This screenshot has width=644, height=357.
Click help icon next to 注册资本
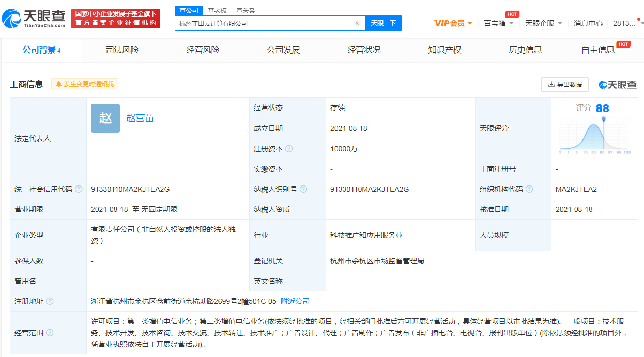tap(289, 149)
